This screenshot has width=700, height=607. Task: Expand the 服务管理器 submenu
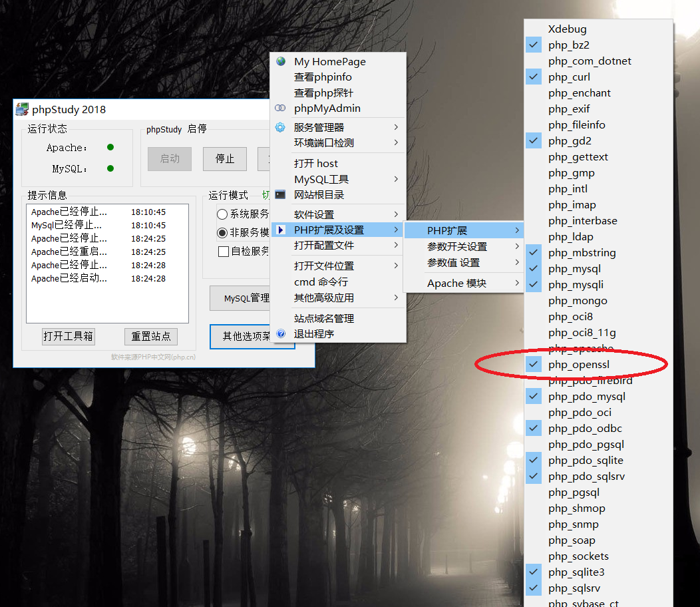tap(339, 127)
